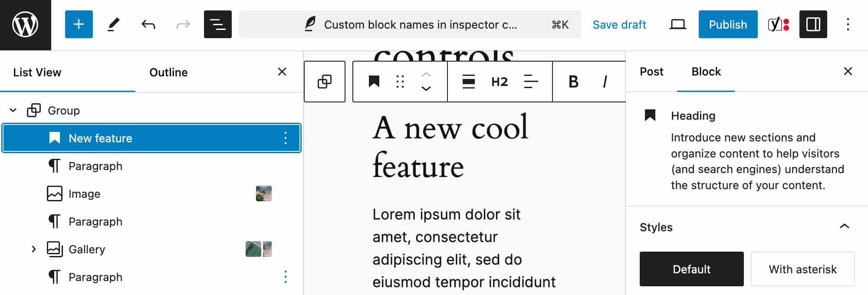Open desktop preview icon

tap(677, 24)
